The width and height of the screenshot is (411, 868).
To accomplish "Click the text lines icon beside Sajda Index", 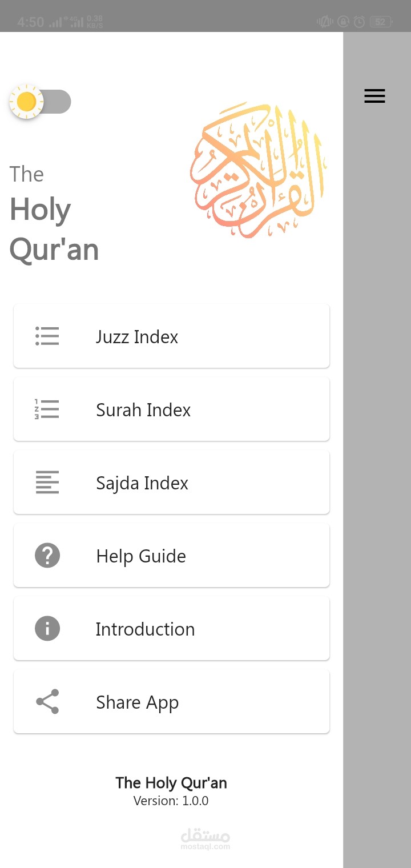I will point(47,482).
